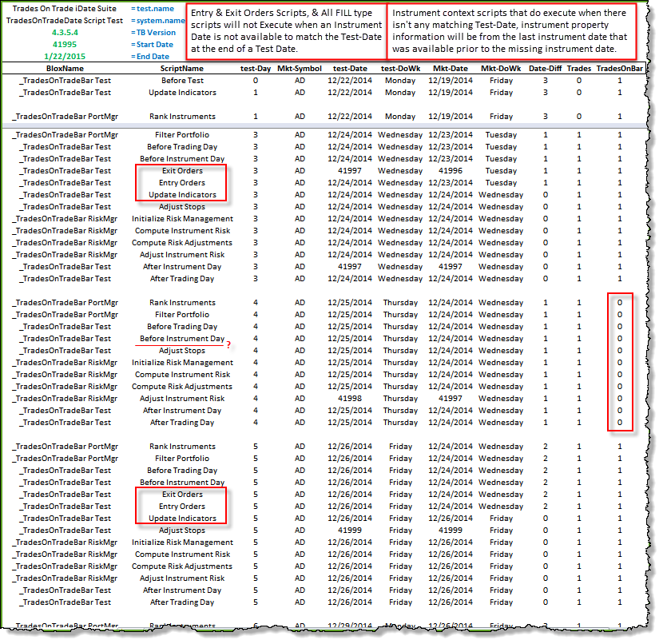This screenshot has height=644, width=663.
Task: Click the 'Trades On Trade iDate Suite' title cell
Action: (66, 8)
